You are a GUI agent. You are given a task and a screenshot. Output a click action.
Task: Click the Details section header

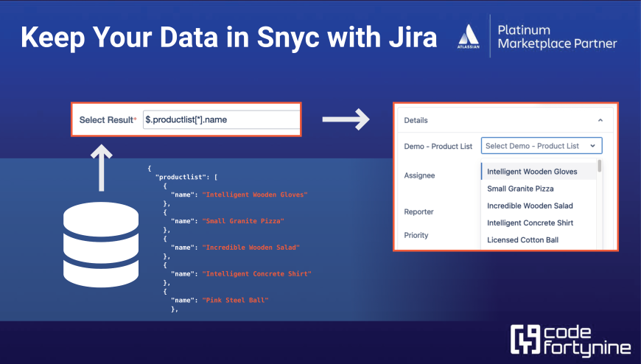point(416,120)
